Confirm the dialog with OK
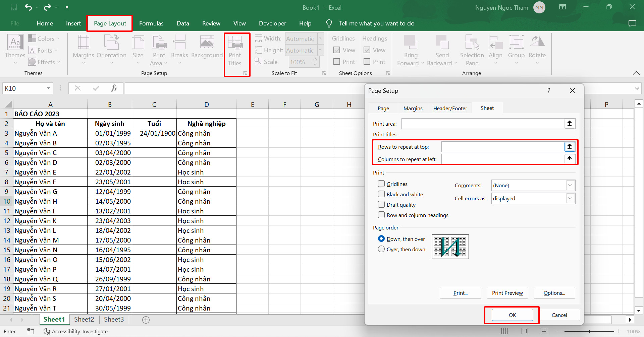 click(x=512, y=315)
